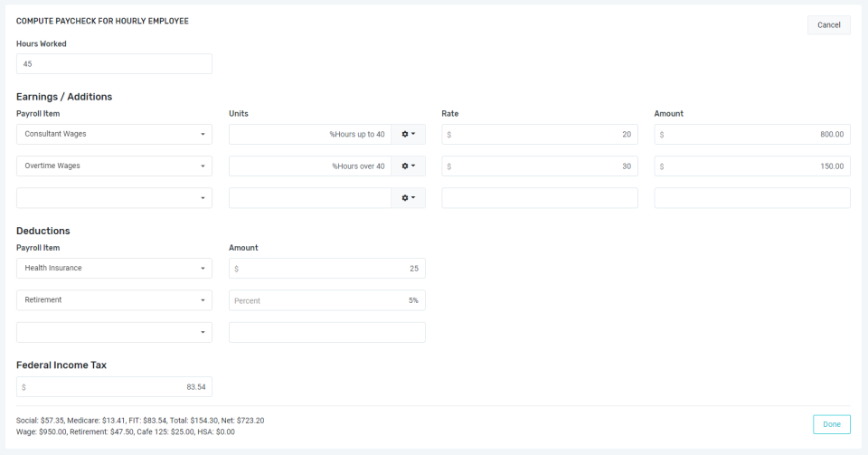Focus the Hours Worked field
This screenshot has height=455, width=868.
pyautogui.click(x=114, y=63)
